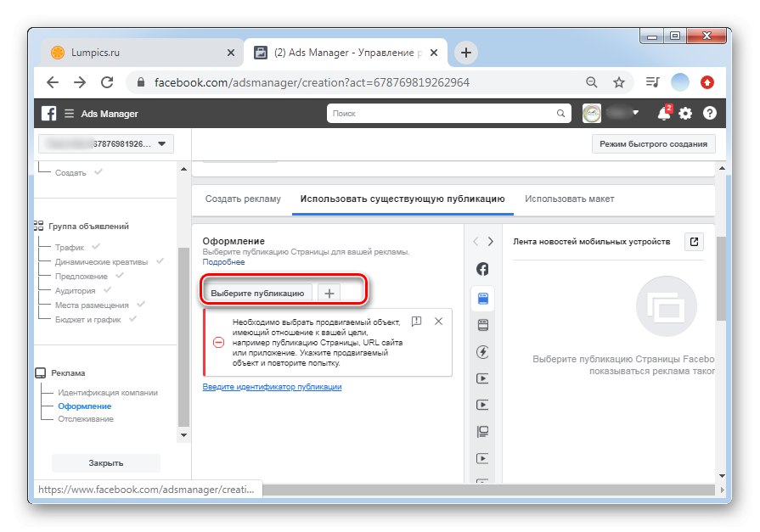Bookmark page with star icon
The image size is (760, 532).
coord(619,82)
